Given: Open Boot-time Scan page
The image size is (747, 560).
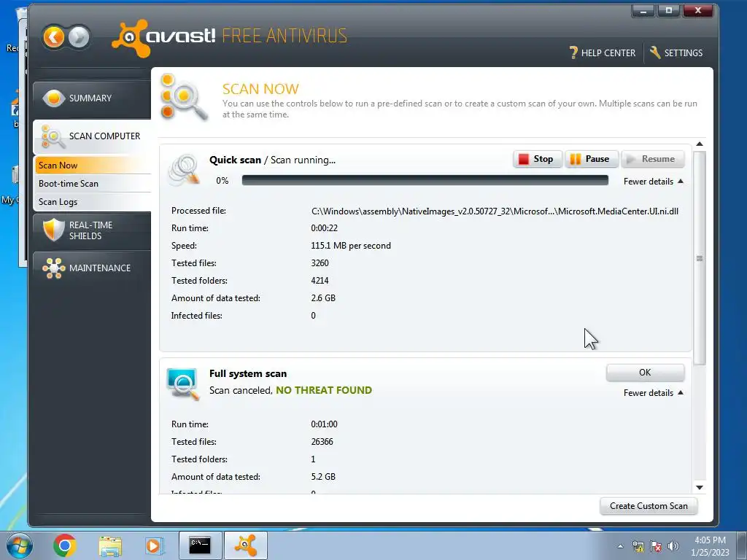Looking at the screenshot, I should pos(93,183).
